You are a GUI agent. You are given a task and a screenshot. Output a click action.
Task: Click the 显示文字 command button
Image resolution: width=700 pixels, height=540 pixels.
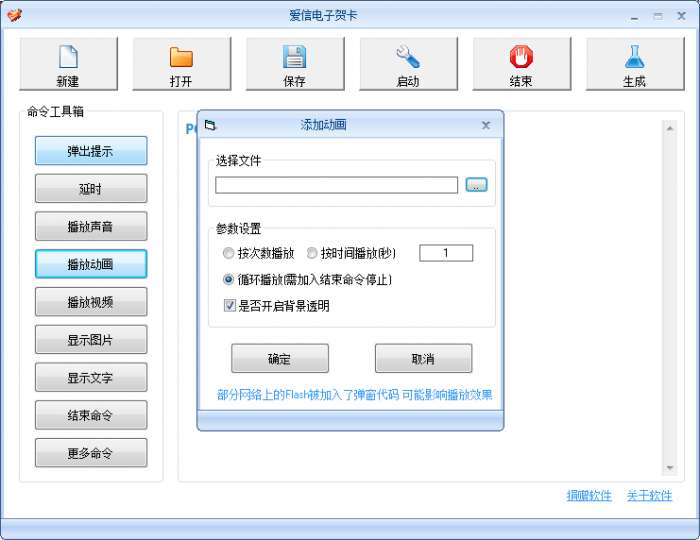(91, 378)
